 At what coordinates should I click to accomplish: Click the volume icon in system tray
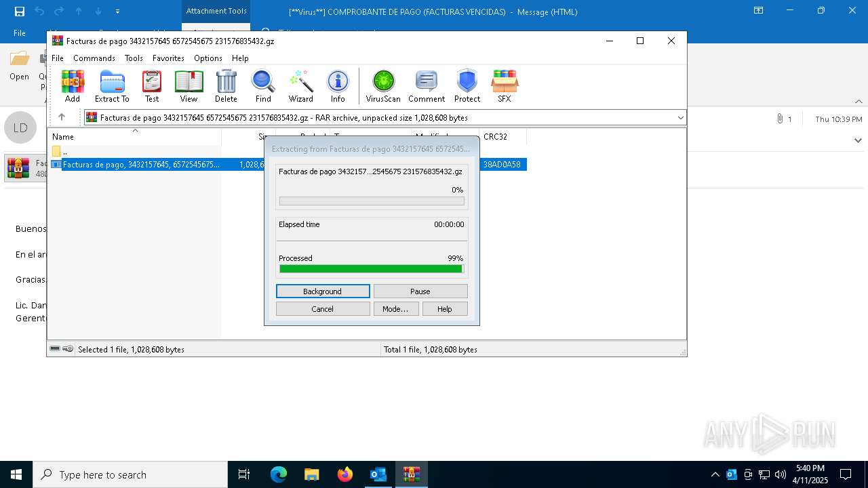coord(781,474)
